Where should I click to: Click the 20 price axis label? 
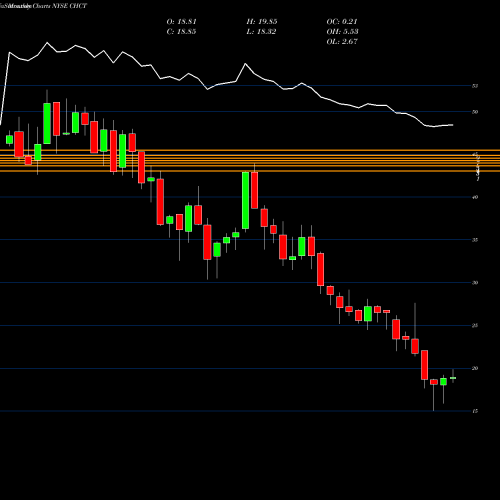click(x=475, y=368)
